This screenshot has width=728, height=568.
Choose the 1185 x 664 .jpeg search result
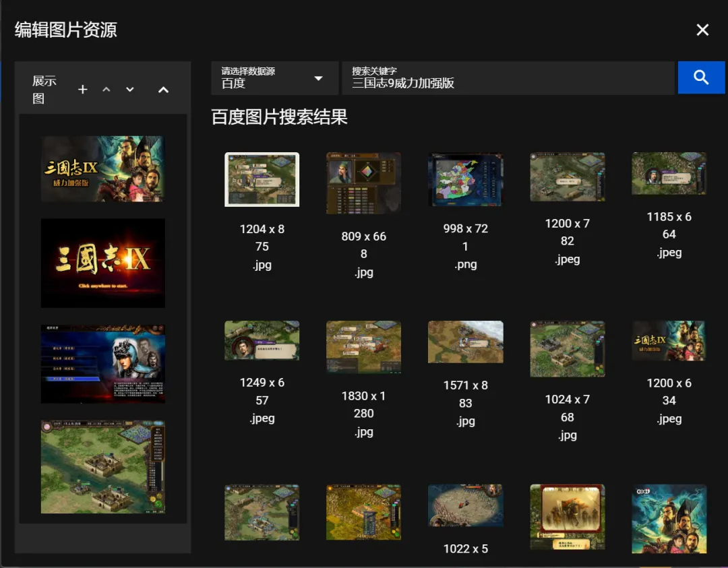click(x=669, y=174)
